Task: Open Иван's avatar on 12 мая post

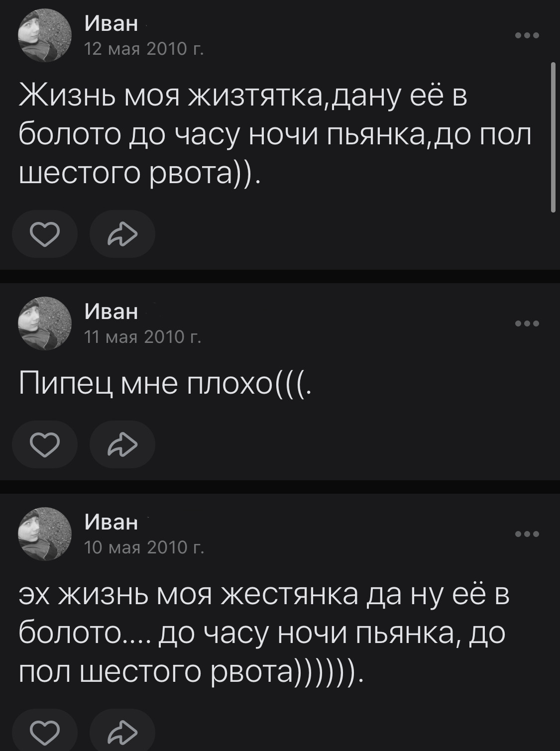Action: click(x=44, y=36)
